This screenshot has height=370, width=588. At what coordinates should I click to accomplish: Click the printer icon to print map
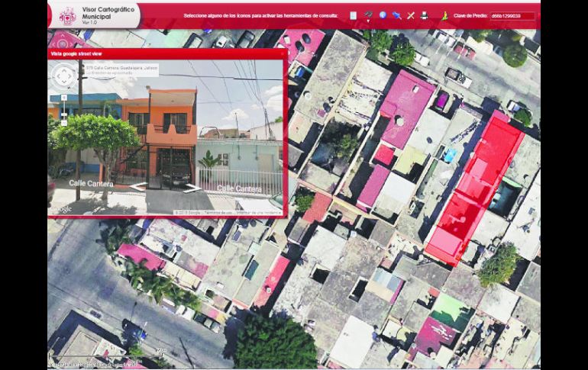coord(424,15)
